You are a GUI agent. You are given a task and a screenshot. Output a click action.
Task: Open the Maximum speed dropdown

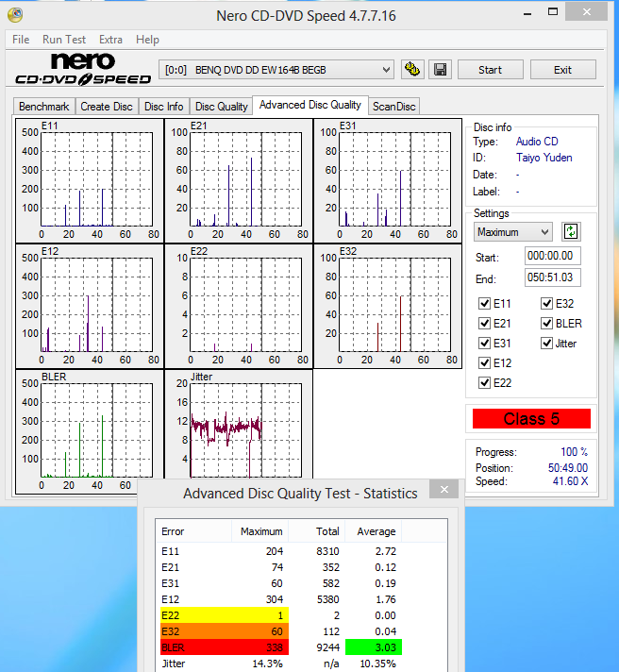[x=512, y=232]
